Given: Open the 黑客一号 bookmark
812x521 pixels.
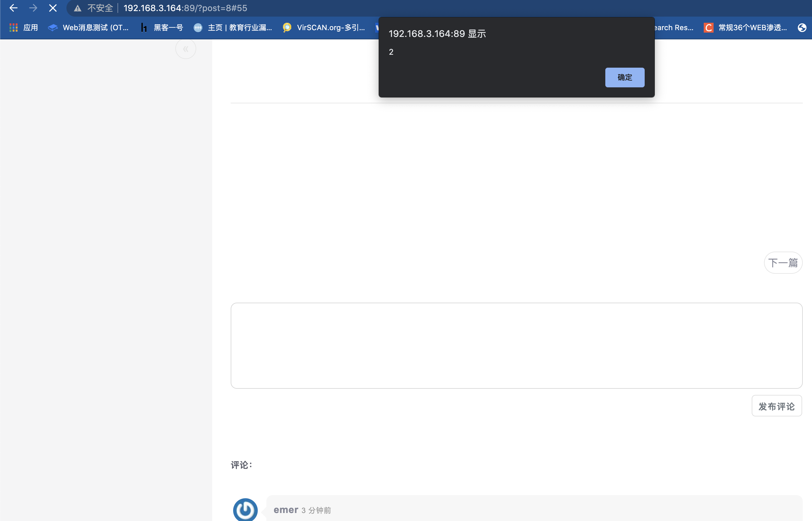Looking at the screenshot, I should 162,28.
